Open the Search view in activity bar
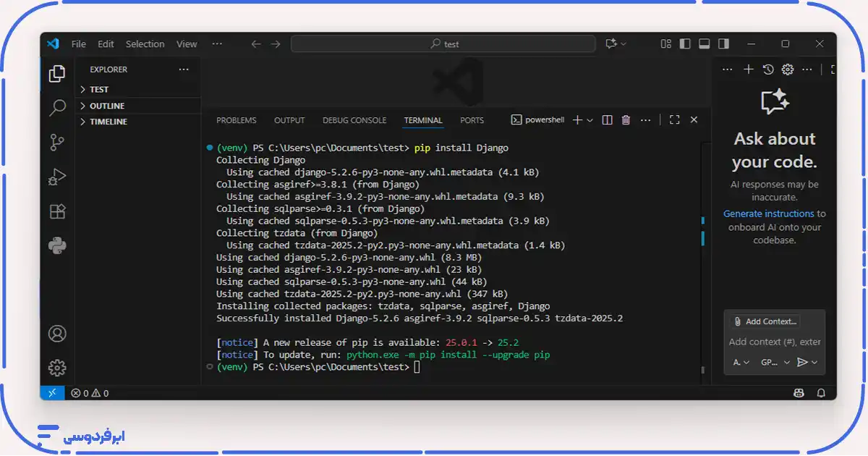 [x=57, y=109]
